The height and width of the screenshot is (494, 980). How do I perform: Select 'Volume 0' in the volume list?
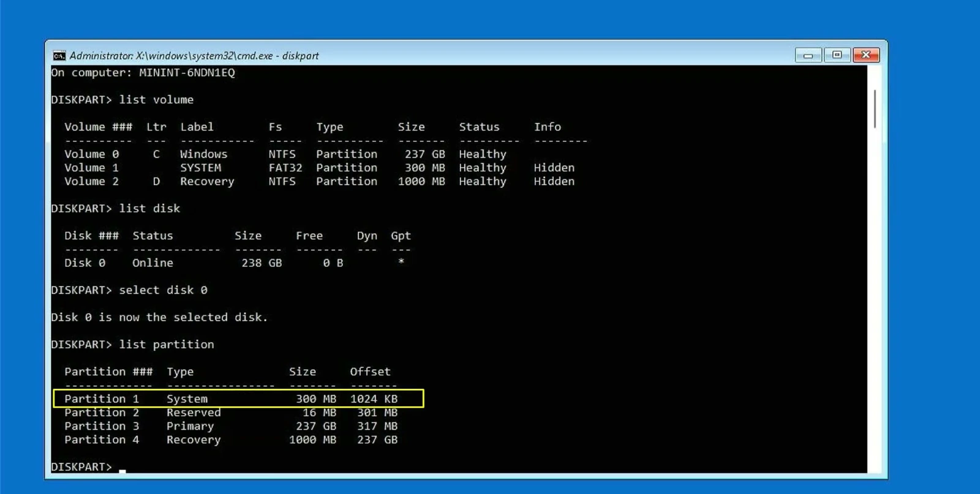point(92,154)
